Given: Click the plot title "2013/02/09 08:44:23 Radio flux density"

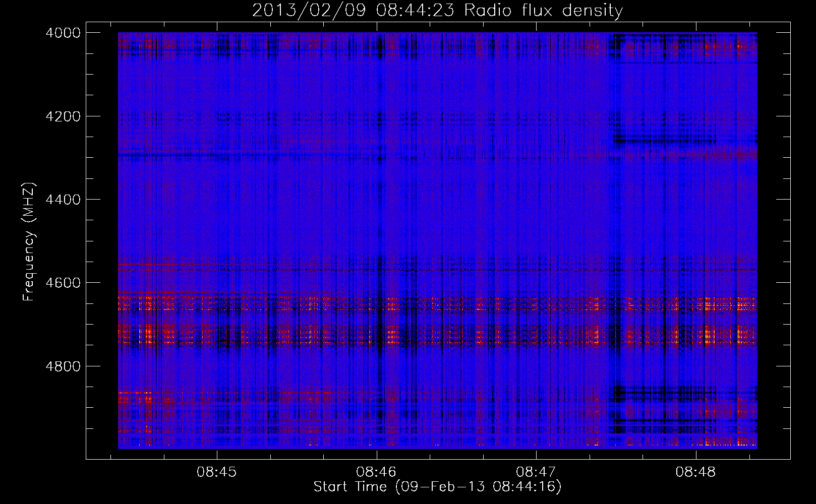Looking at the screenshot, I should click(437, 10).
